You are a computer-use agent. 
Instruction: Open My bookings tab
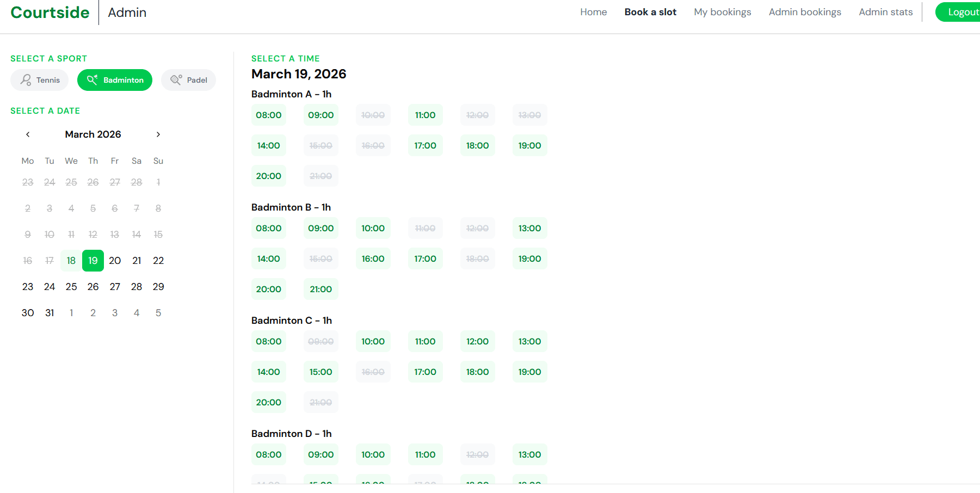tap(722, 12)
